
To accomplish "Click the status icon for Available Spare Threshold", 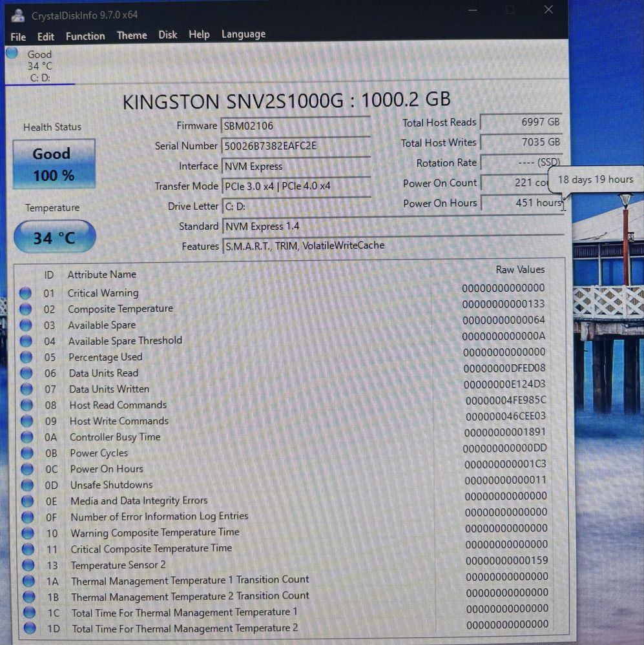I will tap(26, 341).
